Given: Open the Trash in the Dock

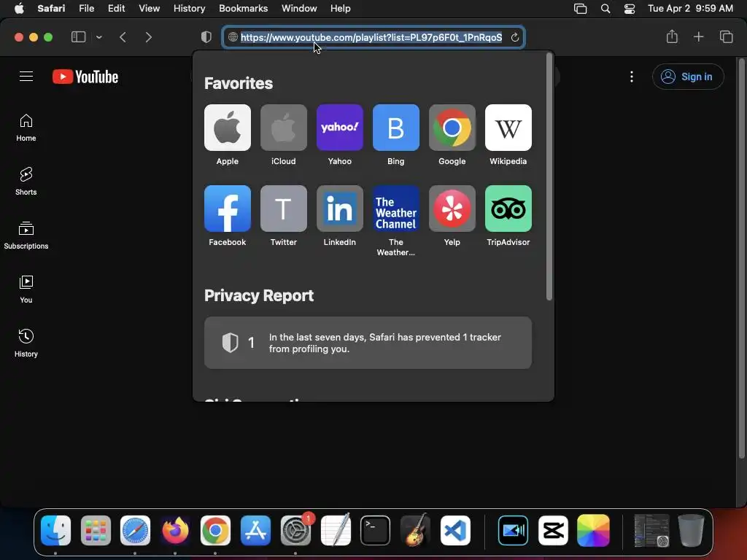Looking at the screenshot, I should click(x=691, y=530).
